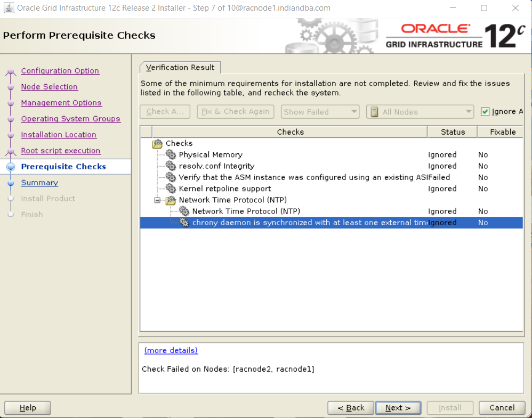Viewport: 532px width, 418px height.
Task: Click the Checks root tree label
Action: (179, 143)
